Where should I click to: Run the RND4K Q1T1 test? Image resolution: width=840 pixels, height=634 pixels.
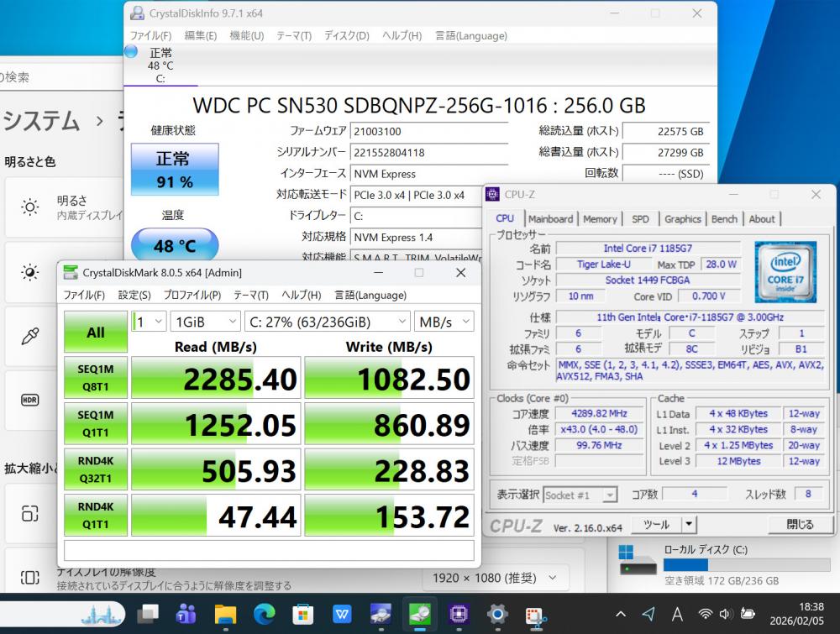click(x=96, y=515)
